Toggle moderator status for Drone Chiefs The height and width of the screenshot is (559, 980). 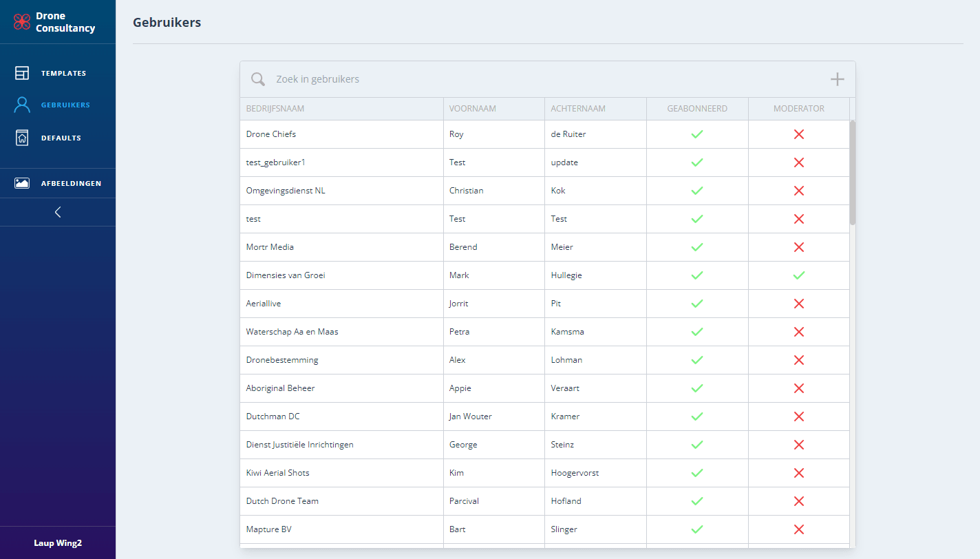coord(798,134)
